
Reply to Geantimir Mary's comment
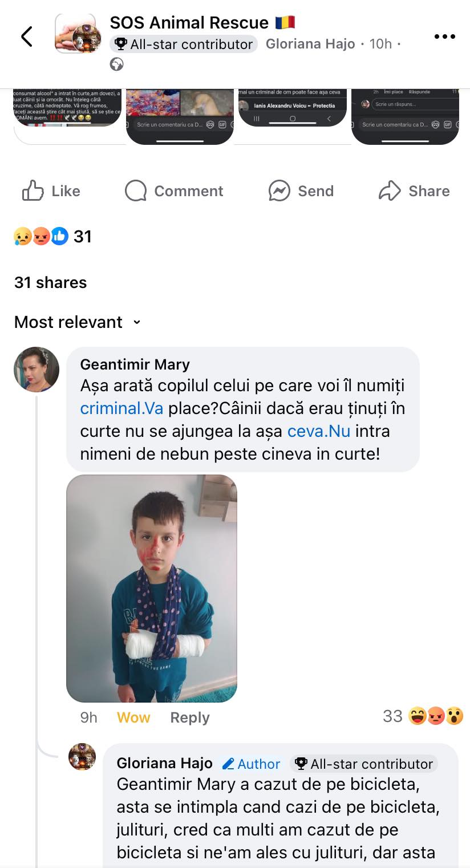(x=189, y=717)
